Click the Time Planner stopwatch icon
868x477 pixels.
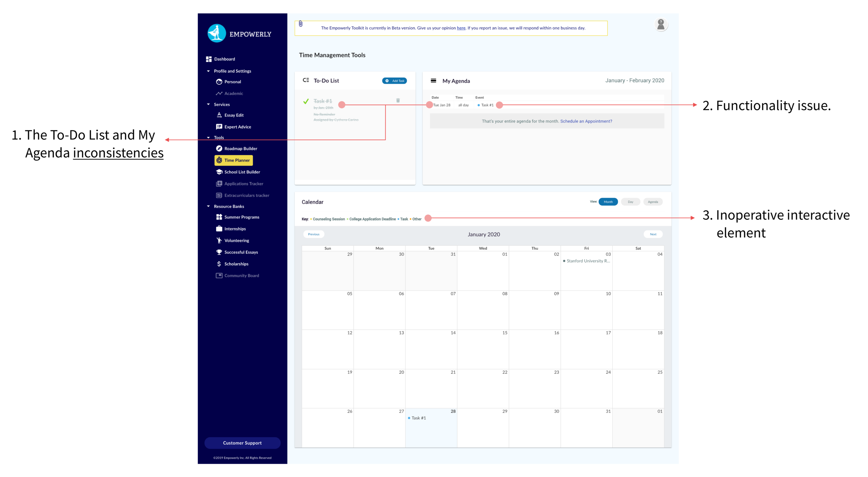pos(219,160)
